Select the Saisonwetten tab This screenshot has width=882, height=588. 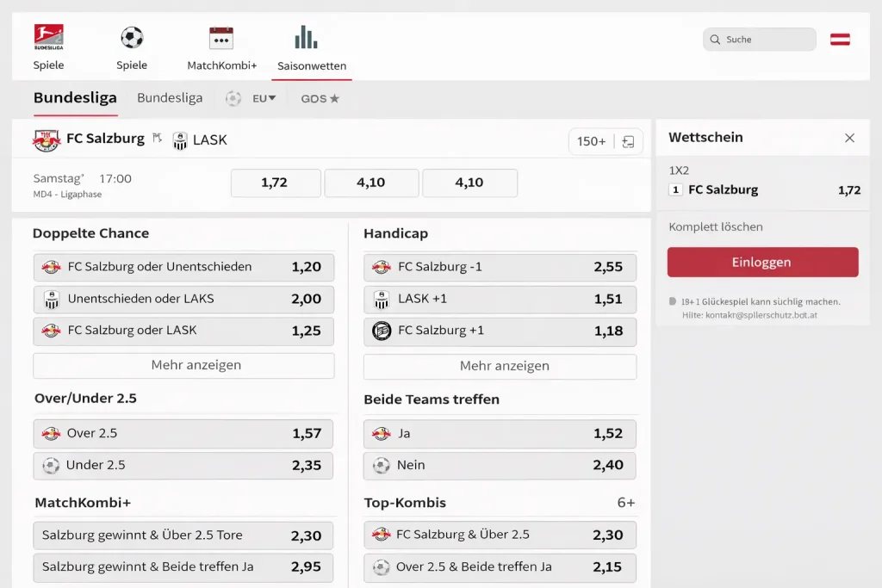[312, 48]
